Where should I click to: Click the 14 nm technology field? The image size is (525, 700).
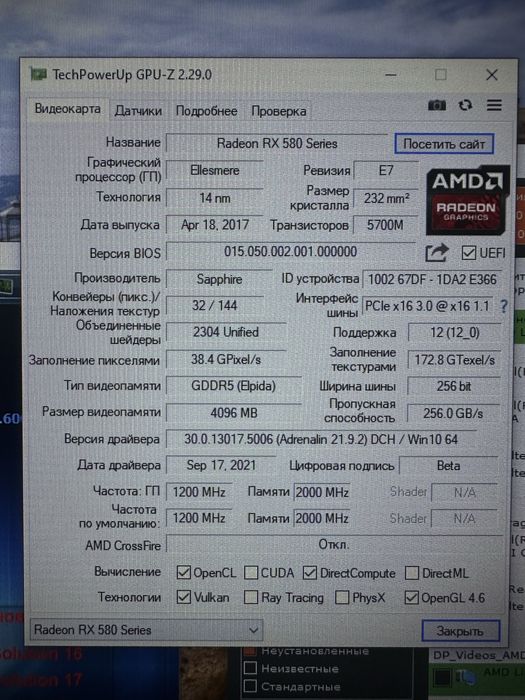coord(215,198)
